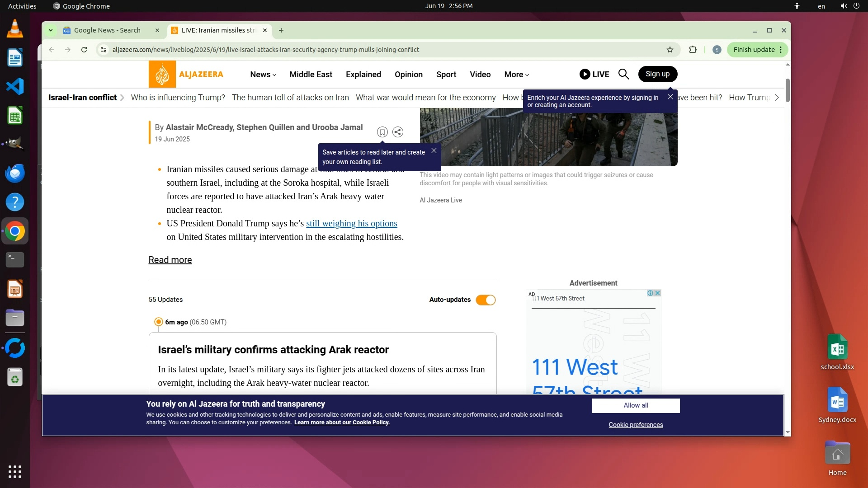Click the Allow all cookies button
This screenshot has height=488, width=868.
[x=636, y=405]
